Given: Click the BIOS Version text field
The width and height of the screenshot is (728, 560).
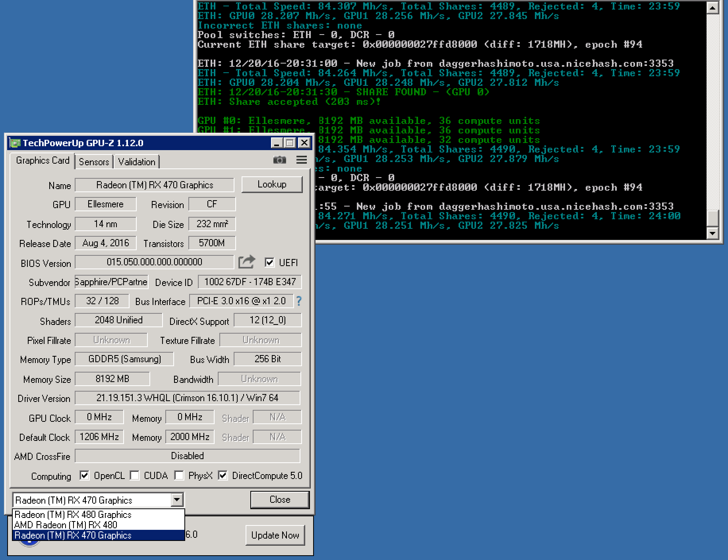Looking at the screenshot, I should click(x=154, y=262).
